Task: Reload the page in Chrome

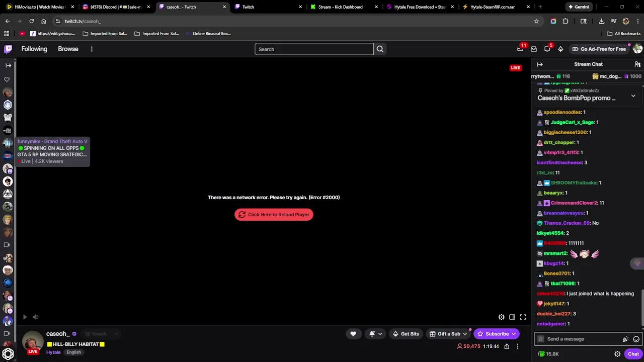Action: click(31, 21)
